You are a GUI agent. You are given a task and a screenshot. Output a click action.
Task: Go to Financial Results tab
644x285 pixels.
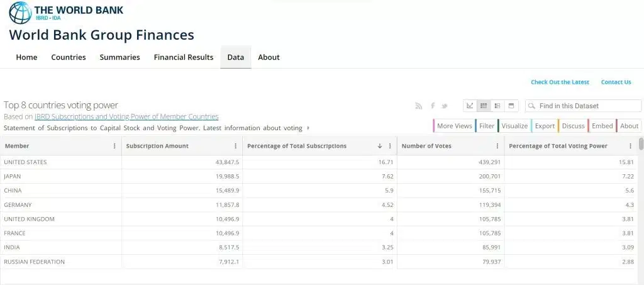click(x=183, y=57)
